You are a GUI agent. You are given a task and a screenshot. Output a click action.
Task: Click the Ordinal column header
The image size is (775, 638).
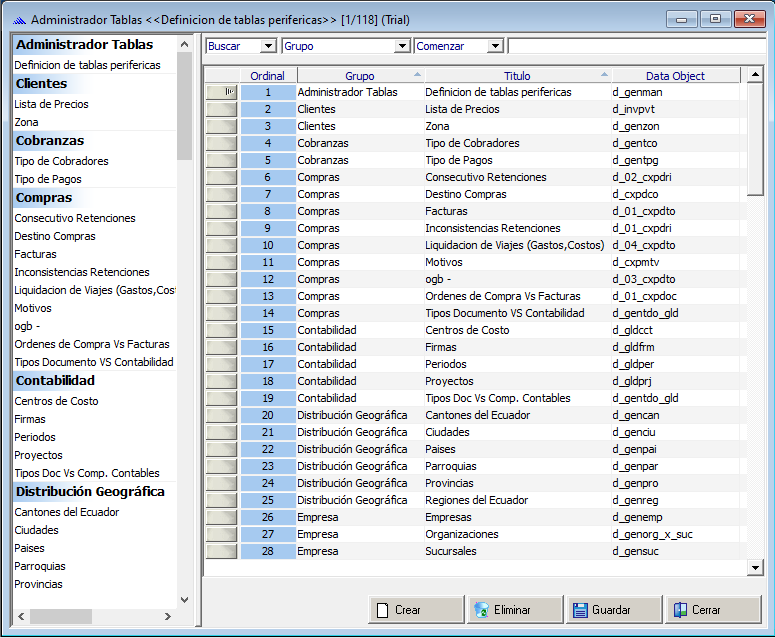[x=267, y=76]
